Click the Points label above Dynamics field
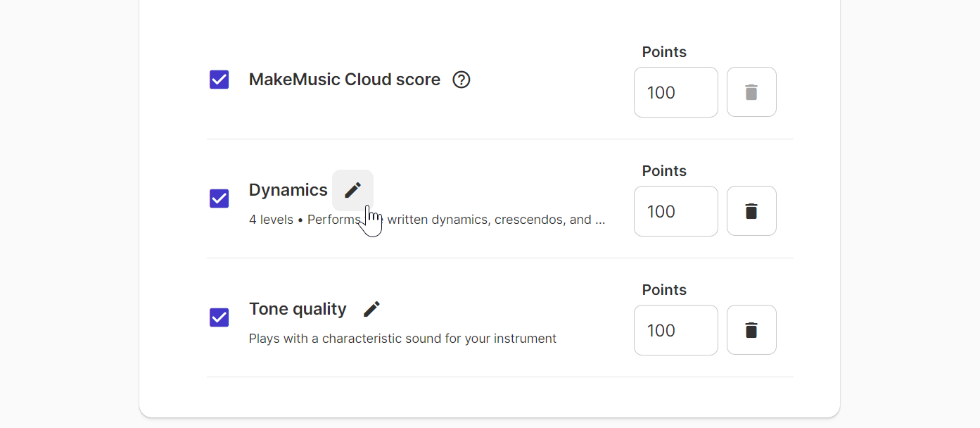980x428 pixels. [x=664, y=171]
